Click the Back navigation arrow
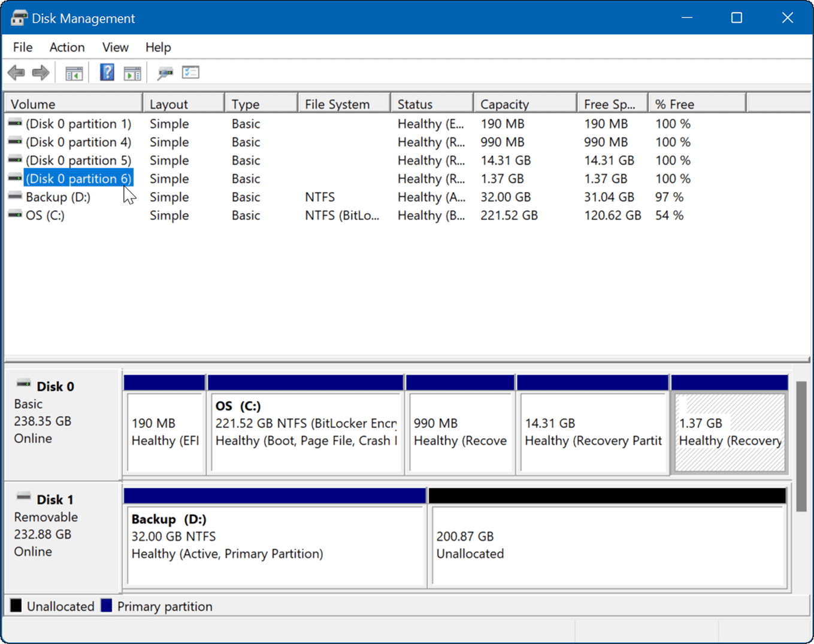 pyautogui.click(x=16, y=72)
